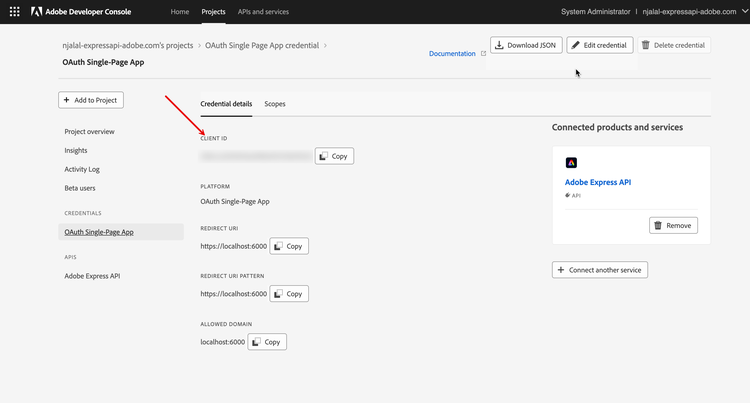Click the Download JSON button
The image size is (750, 403).
point(526,45)
